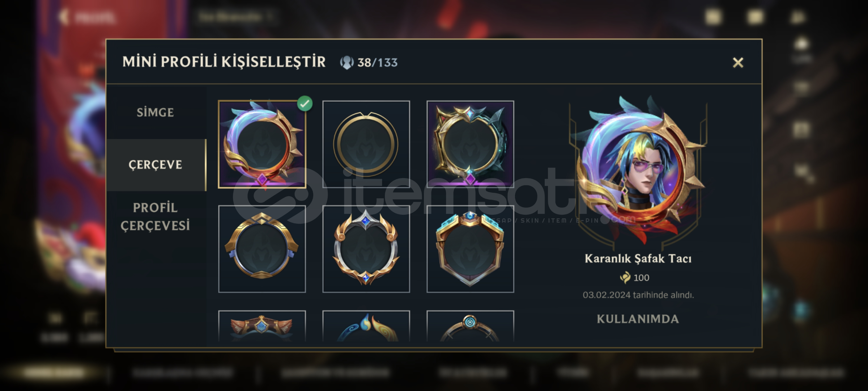The height and width of the screenshot is (391, 868).
Task: Click the currency icon next to 100
Action: coord(625,278)
